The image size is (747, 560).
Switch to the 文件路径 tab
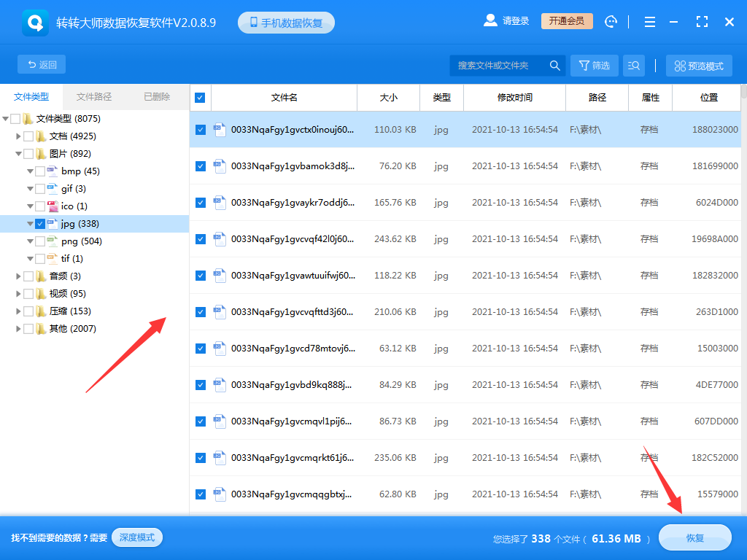94,97
